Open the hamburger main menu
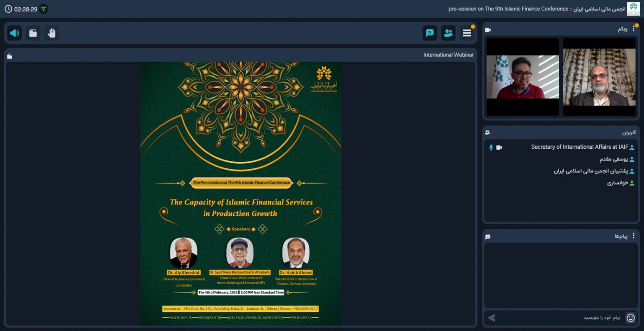This screenshot has height=331, width=644. [x=467, y=33]
